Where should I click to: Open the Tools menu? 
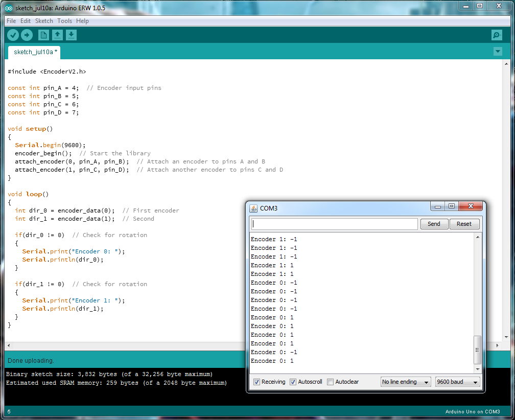coord(64,20)
